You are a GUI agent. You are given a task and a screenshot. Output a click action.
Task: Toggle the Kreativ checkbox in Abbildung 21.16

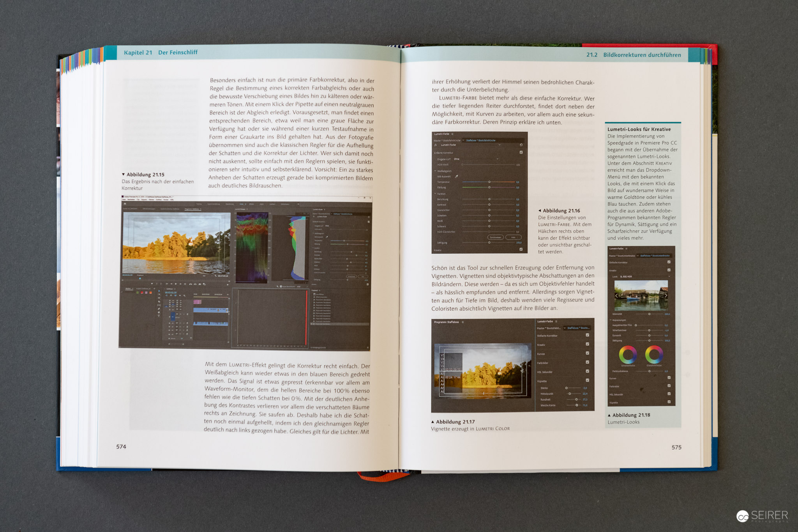tap(521, 249)
